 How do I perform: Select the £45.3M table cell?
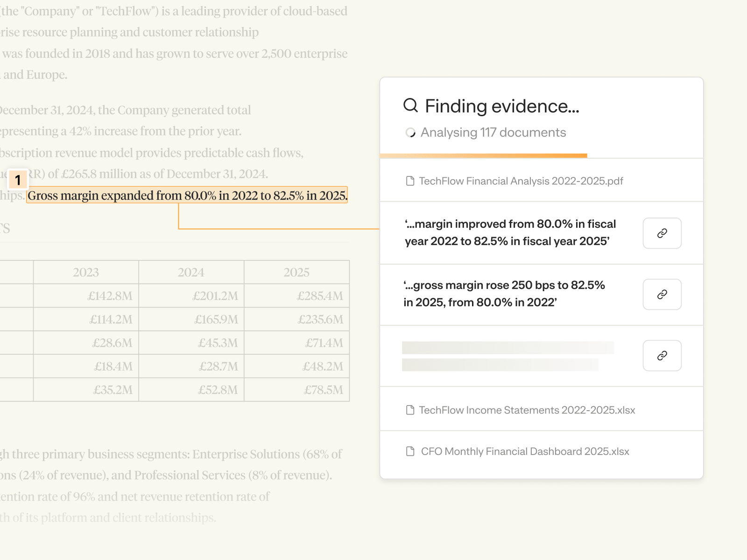click(191, 343)
